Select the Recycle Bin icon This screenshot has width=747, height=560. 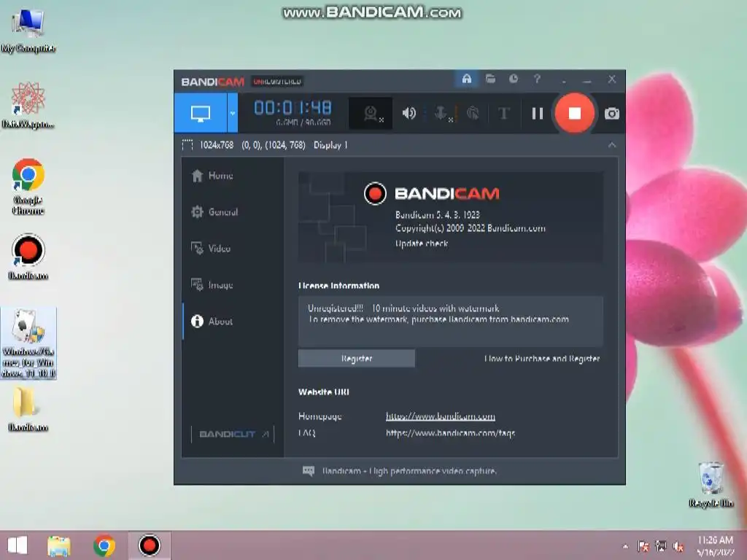coord(711,484)
